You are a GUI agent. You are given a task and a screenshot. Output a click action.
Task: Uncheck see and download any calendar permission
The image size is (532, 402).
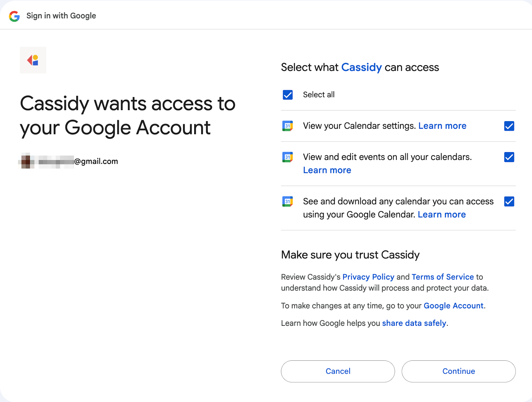coord(509,201)
